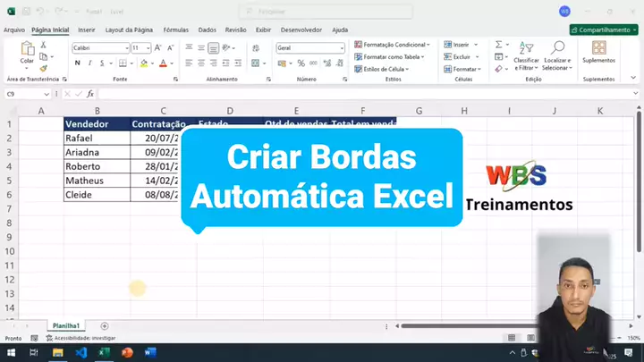Screen dimensions: 644x362
Task: Open PowerPoint from the taskbar
Action: [127, 352]
